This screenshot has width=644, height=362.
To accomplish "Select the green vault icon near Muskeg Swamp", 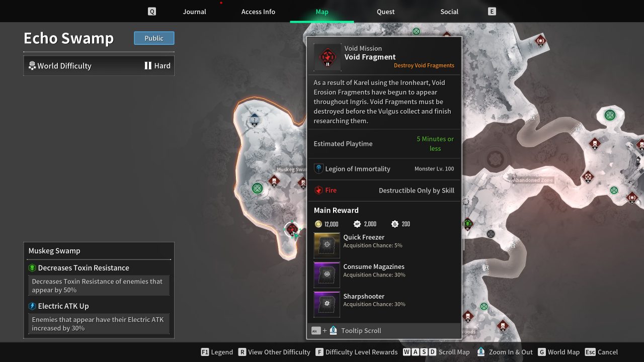I will (x=258, y=189).
